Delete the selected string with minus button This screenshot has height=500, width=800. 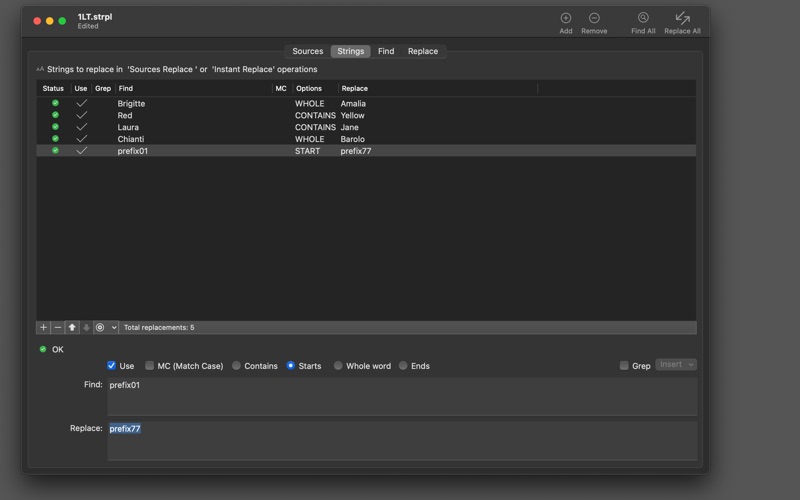(x=58, y=328)
